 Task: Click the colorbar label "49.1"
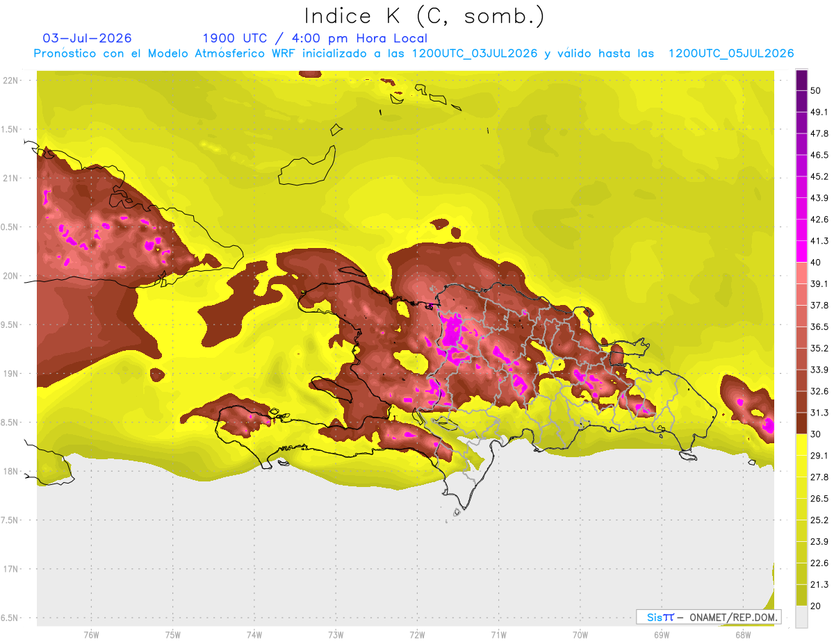[x=819, y=112]
